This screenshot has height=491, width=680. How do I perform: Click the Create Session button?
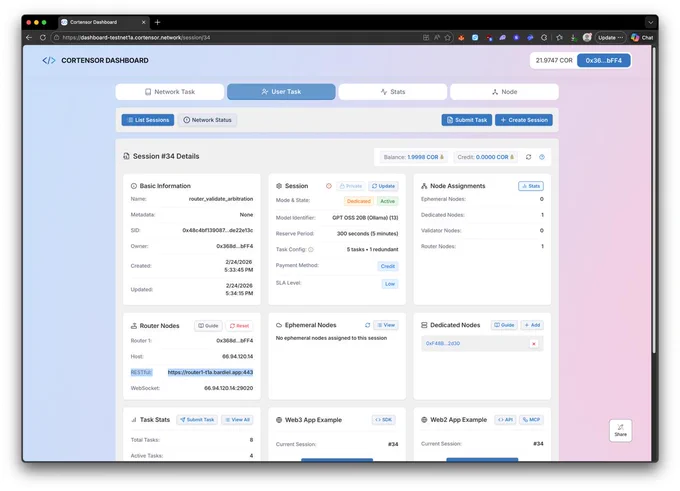coord(524,120)
